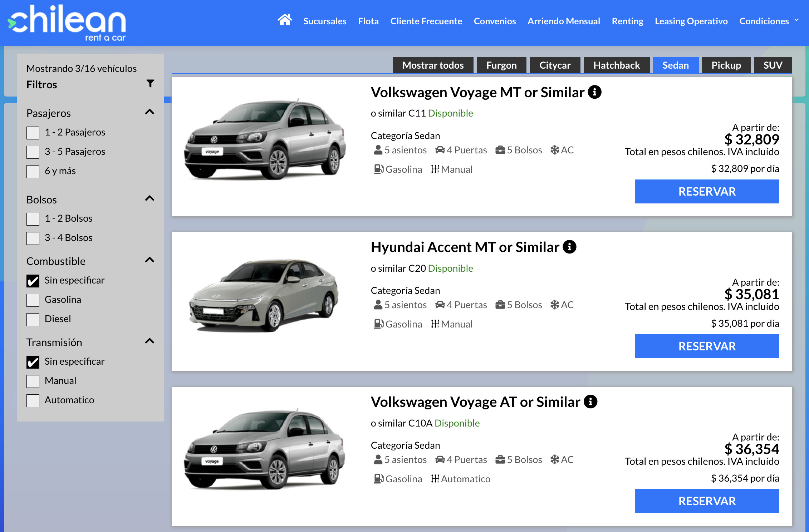Image resolution: width=809 pixels, height=532 pixels.
Task: Uncheck Sin especificar under Combustible
Action: (x=33, y=281)
